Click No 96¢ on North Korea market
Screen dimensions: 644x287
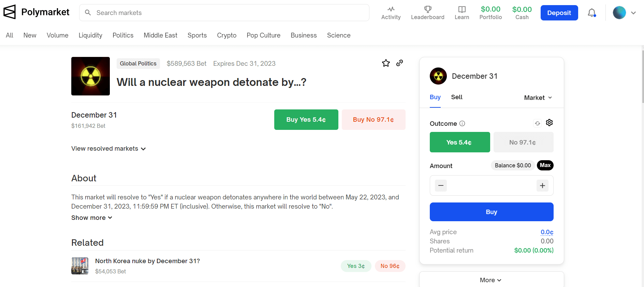[x=390, y=266]
